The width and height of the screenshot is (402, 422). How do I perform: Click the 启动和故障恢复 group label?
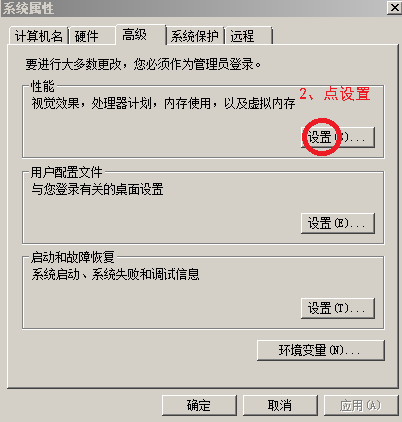[72, 257]
